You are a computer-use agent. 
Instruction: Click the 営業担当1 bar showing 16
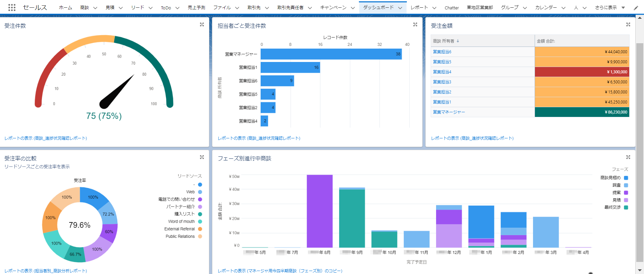point(290,67)
